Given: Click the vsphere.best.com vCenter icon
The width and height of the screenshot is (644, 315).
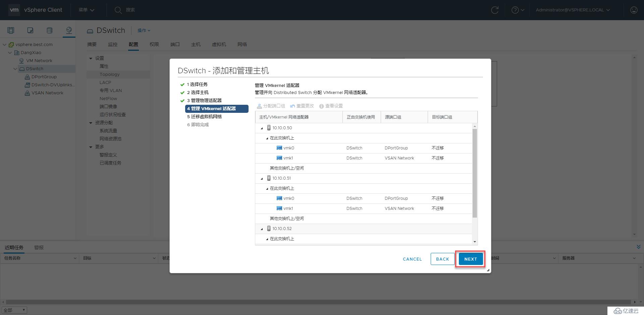Looking at the screenshot, I should (x=11, y=44).
